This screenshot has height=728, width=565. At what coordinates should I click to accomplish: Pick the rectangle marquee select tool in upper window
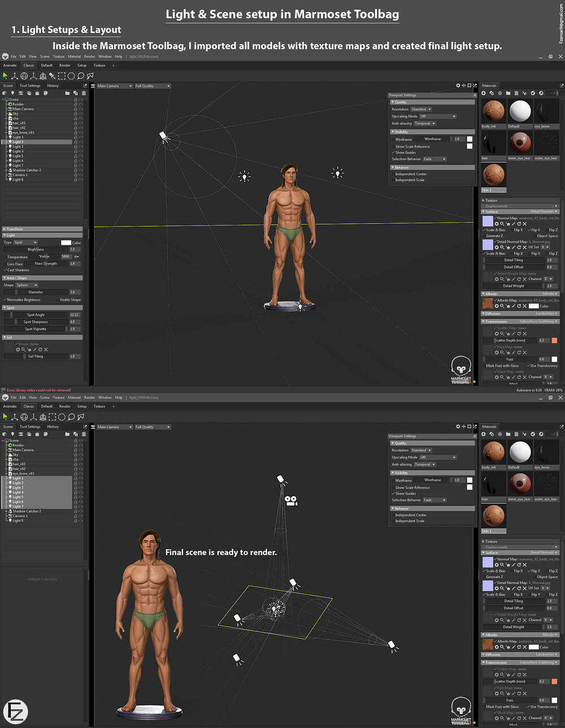pyautogui.click(x=62, y=75)
